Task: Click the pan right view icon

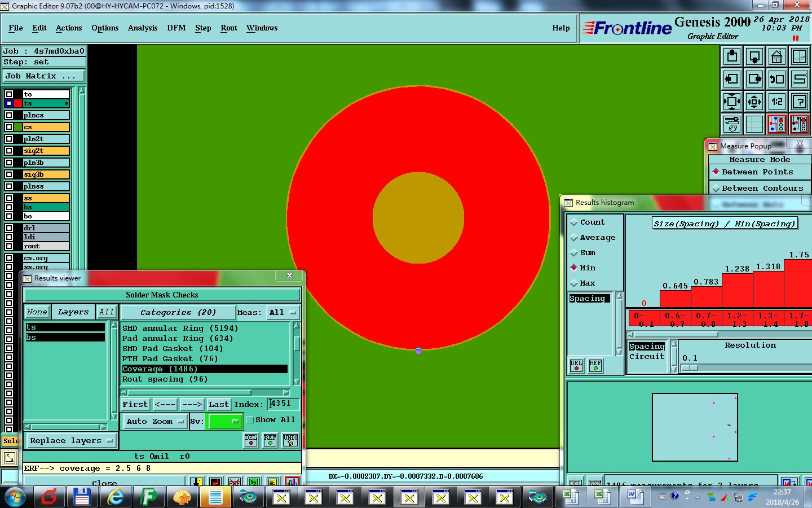Action: point(754,79)
